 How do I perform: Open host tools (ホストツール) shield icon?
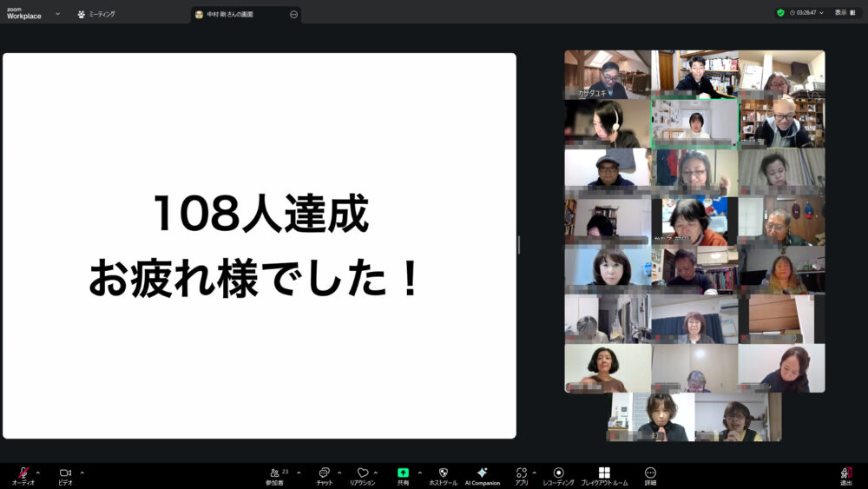(x=443, y=472)
